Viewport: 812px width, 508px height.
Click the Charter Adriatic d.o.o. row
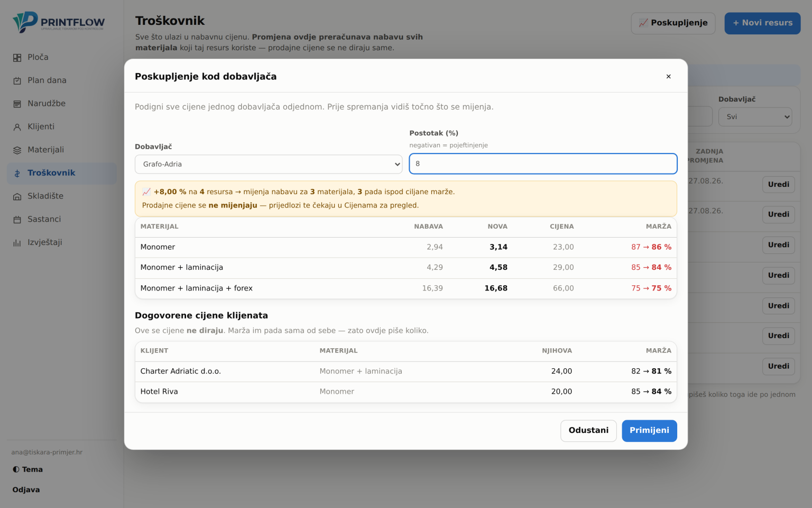(x=406, y=371)
